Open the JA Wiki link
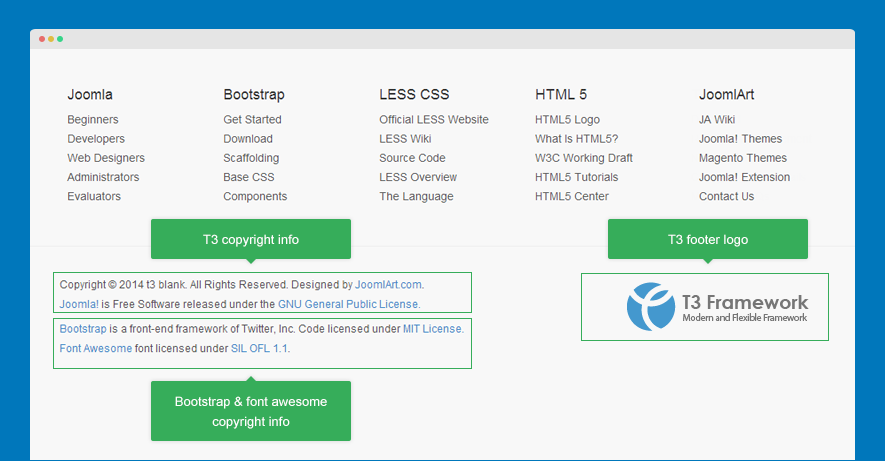 [x=717, y=120]
